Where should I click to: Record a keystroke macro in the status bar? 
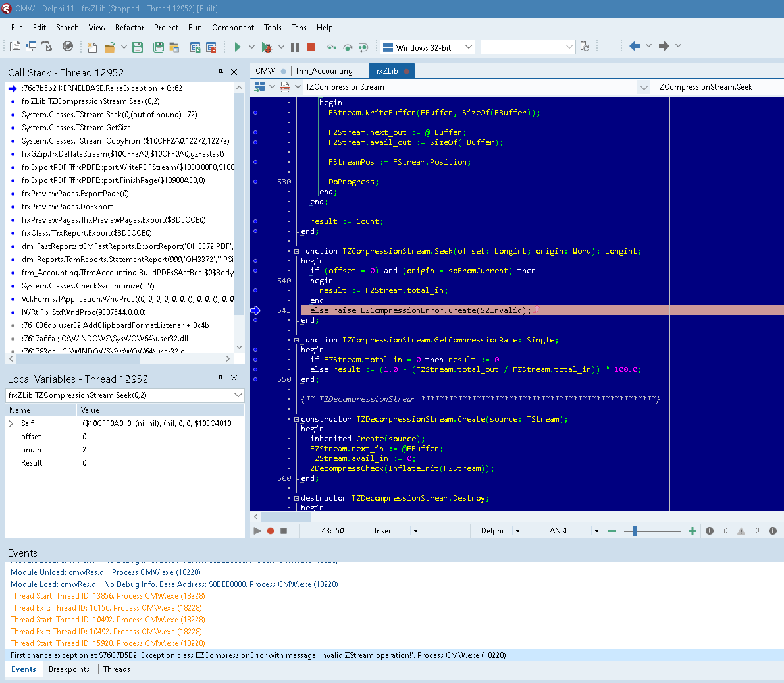[x=270, y=530]
